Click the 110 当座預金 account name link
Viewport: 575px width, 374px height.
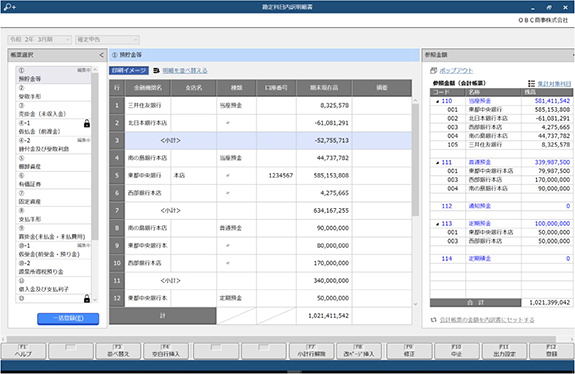(480, 101)
